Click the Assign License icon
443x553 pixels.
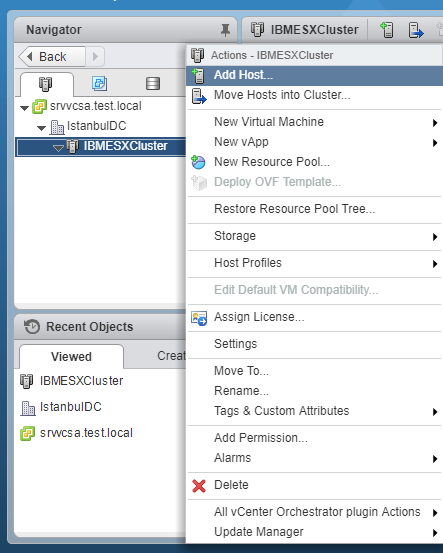199,317
